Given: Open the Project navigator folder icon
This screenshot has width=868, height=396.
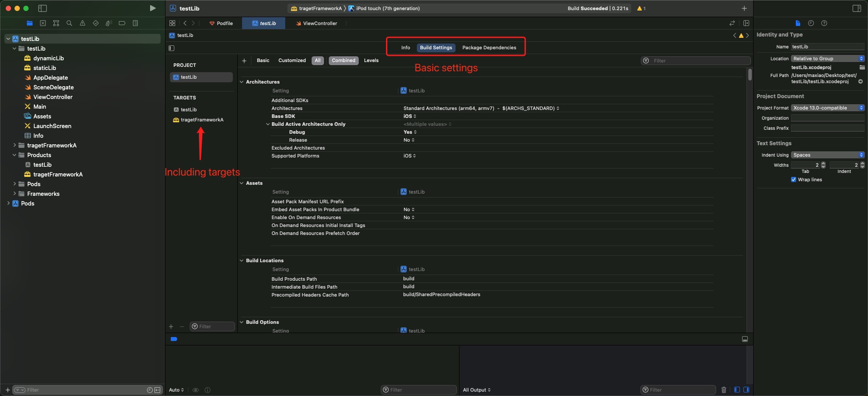Looking at the screenshot, I should point(29,23).
